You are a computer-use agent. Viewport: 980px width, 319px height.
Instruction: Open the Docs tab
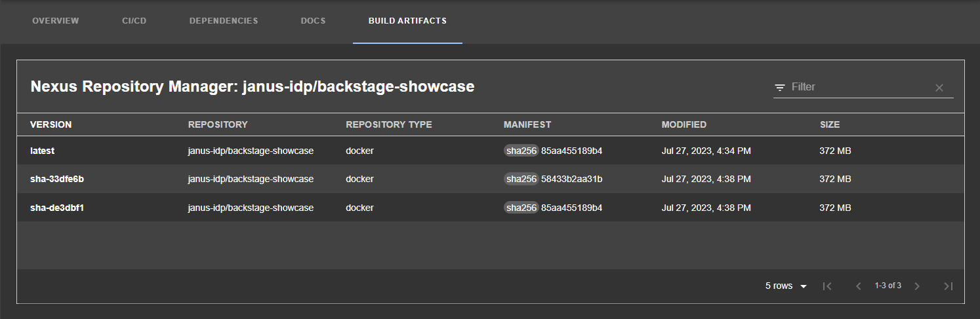coord(313,21)
